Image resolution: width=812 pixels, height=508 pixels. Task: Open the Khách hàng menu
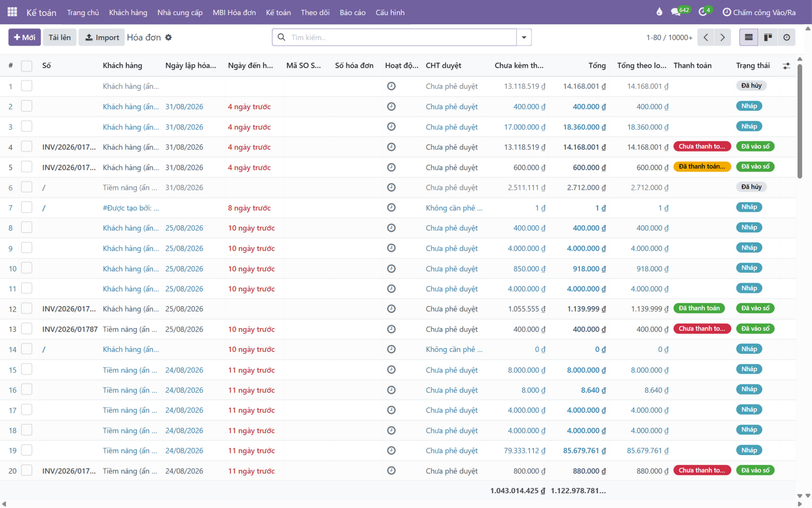[128, 12]
